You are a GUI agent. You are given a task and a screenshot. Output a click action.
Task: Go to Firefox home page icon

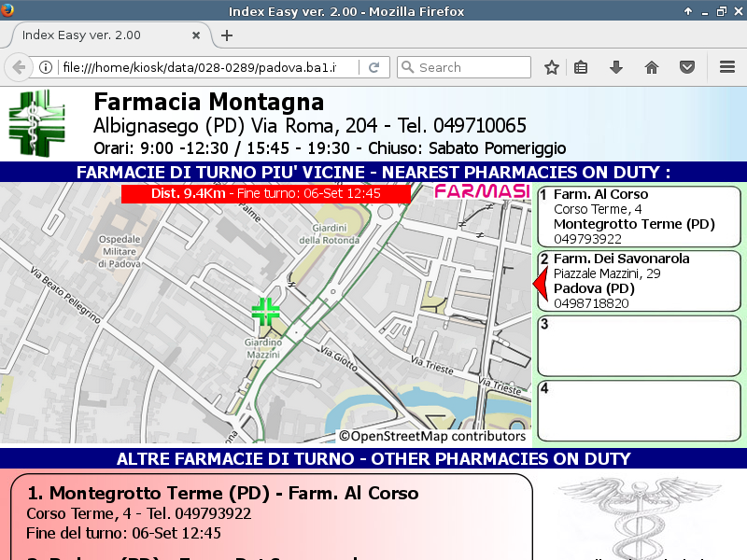click(652, 67)
